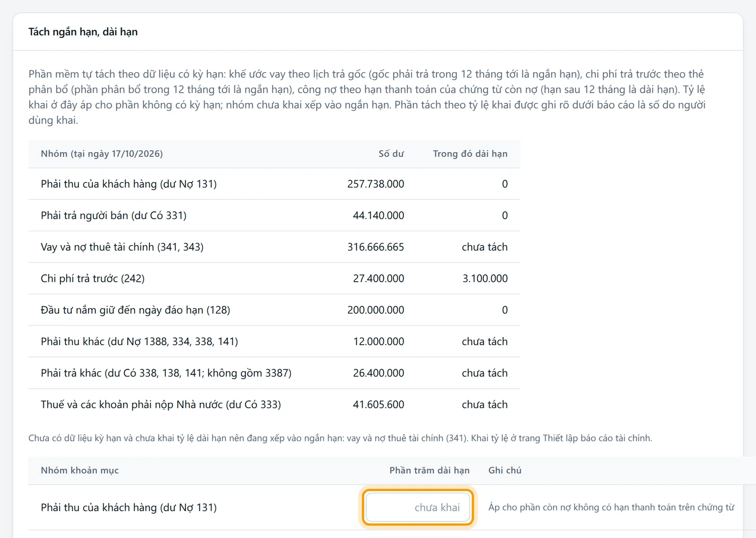
Task: Select the 'Phải thu khác' row label
Action: (139, 341)
